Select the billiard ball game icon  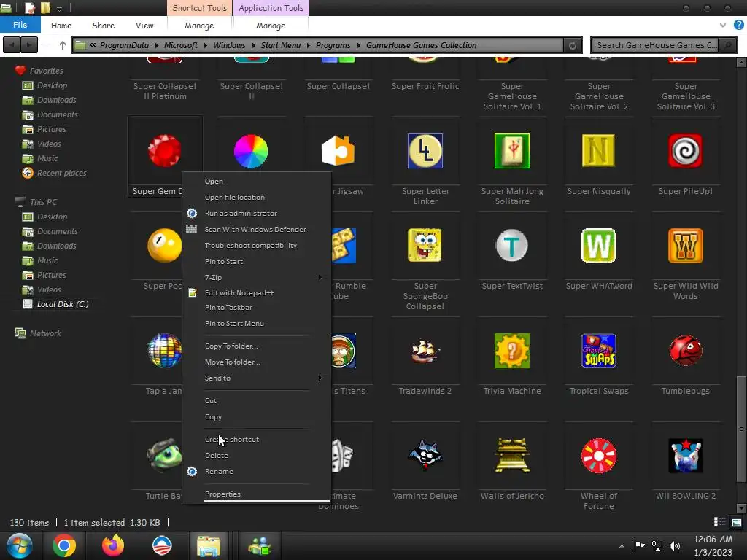(x=165, y=245)
